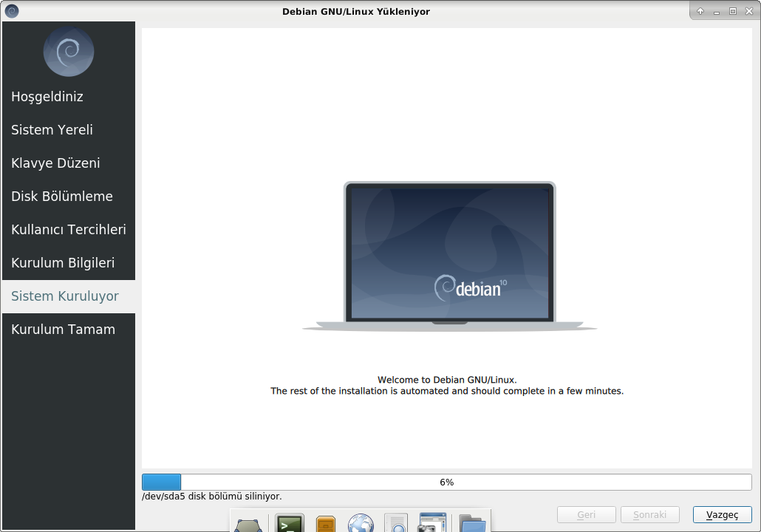Open the terminal emulator in the dock
This screenshot has width=761, height=532.
[290, 523]
